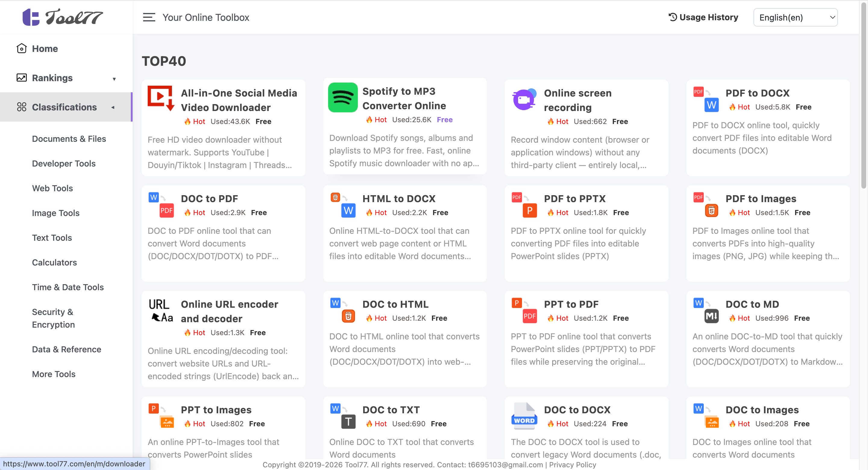This screenshot has height=470, width=868.
Task: Open the PPT to PDF title link
Action: tap(571, 304)
